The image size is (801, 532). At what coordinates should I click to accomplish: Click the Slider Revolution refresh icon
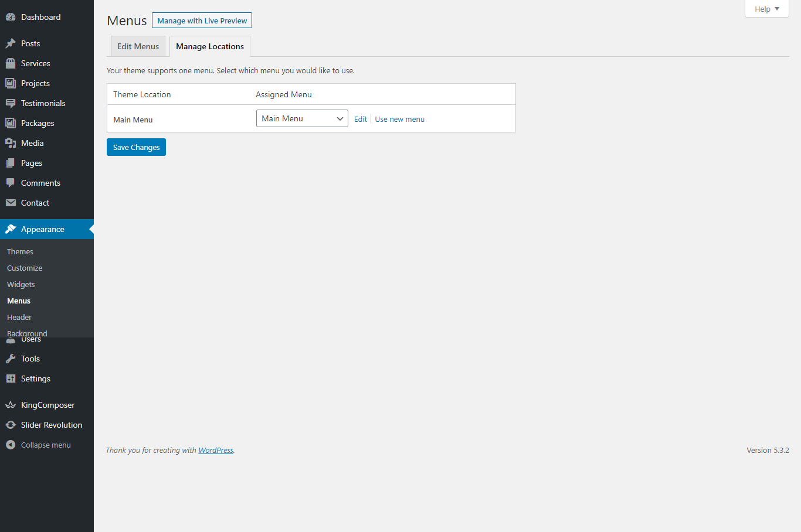pos(11,425)
